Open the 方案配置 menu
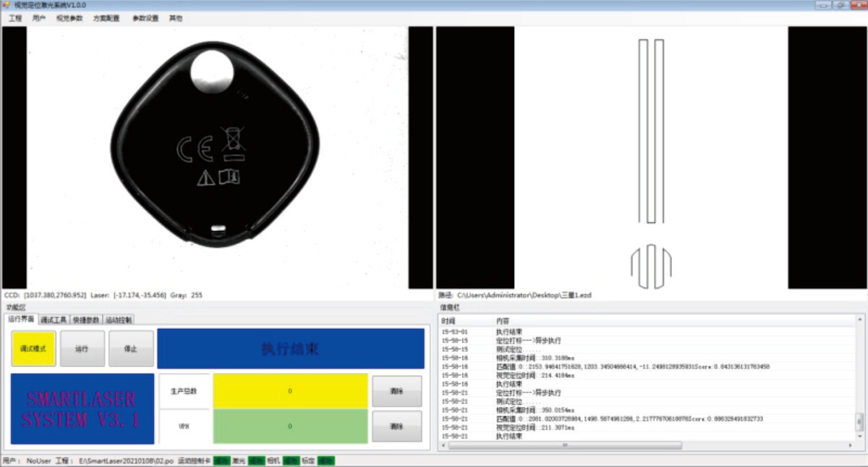The image size is (868, 467). coord(106,18)
